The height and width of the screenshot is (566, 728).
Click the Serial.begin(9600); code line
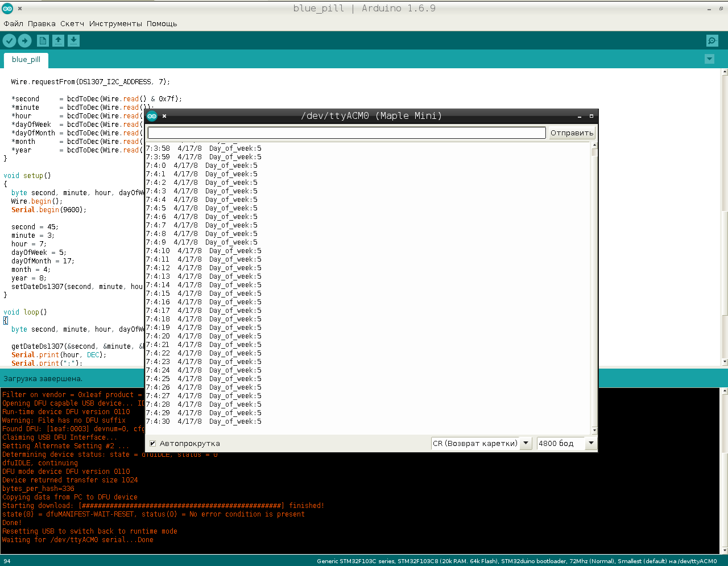(49, 210)
